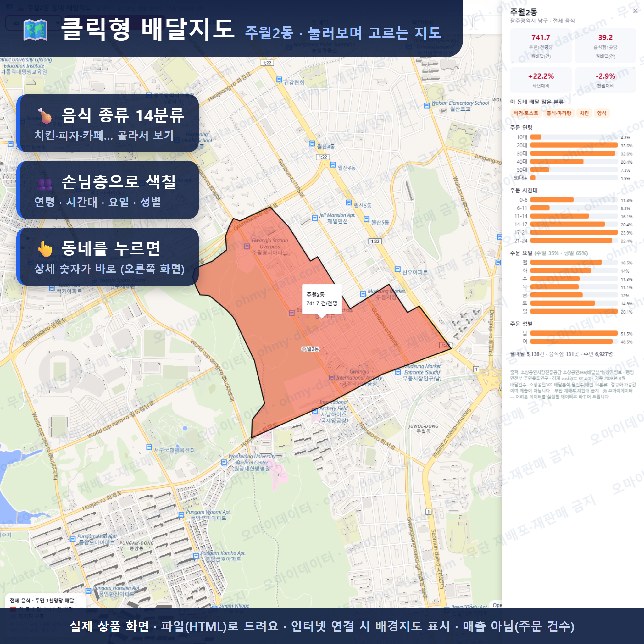Click the 17-21 order time bar

click(x=574, y=232)
